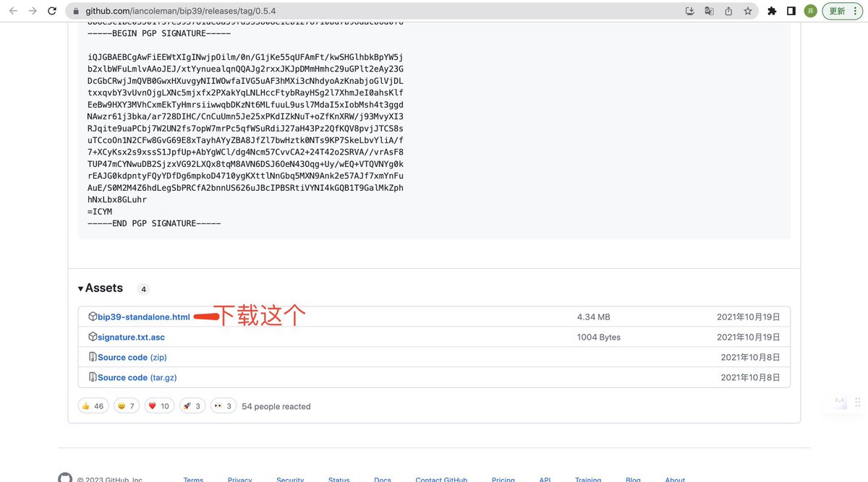Download Source code (tar.gz)
Screen dimensions: 868x482
pyautogui.click(x=137, y=377)
